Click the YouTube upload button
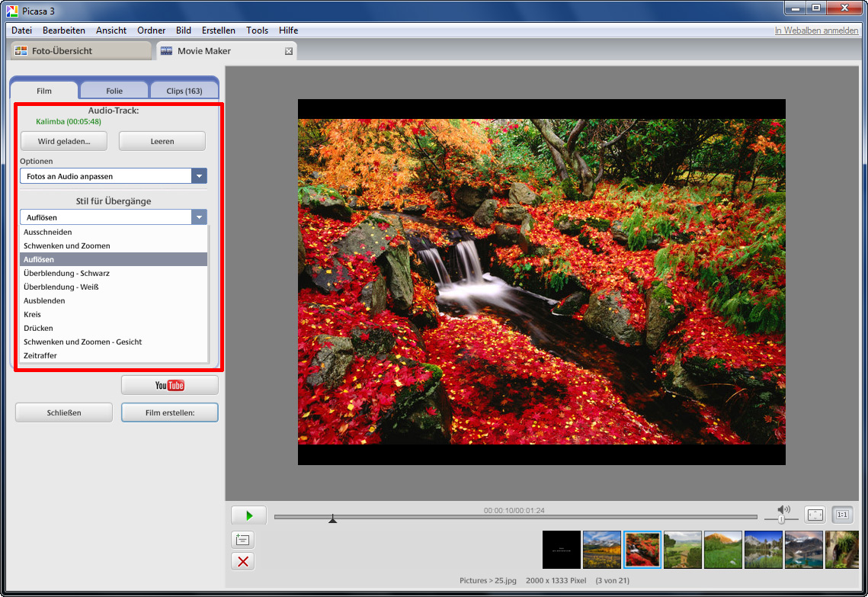Image resolution: width=868 pixels, height=597 pixels. pos(169,385)
